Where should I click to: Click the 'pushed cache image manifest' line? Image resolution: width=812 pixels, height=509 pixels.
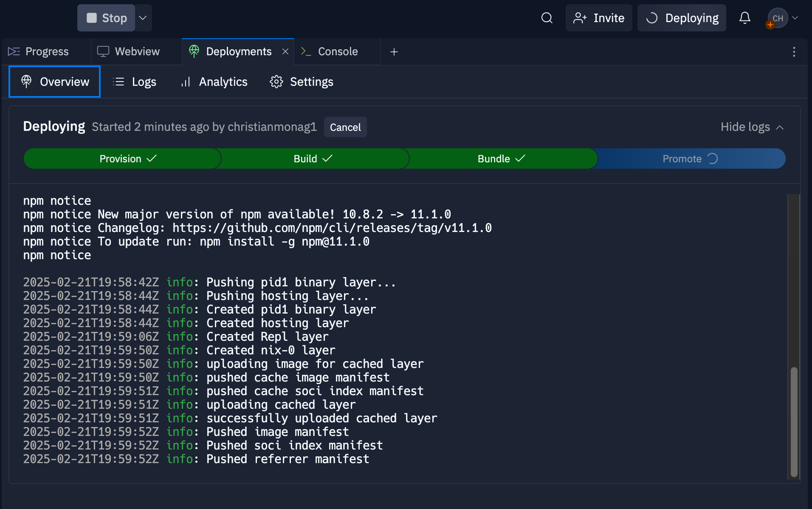coord(206,377)
